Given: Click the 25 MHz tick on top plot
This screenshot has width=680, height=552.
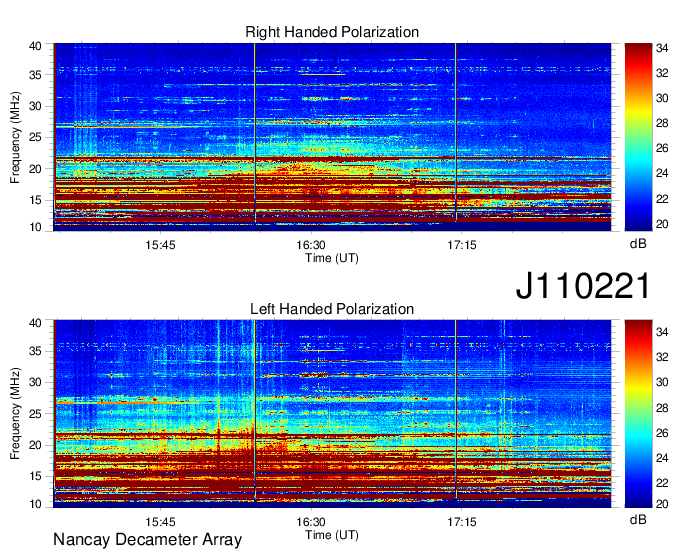Looking at the screenshot, I should 35,137.
